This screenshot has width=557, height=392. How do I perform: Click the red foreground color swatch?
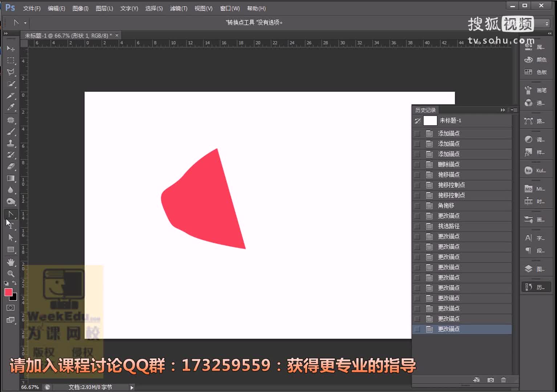(8, 292)
